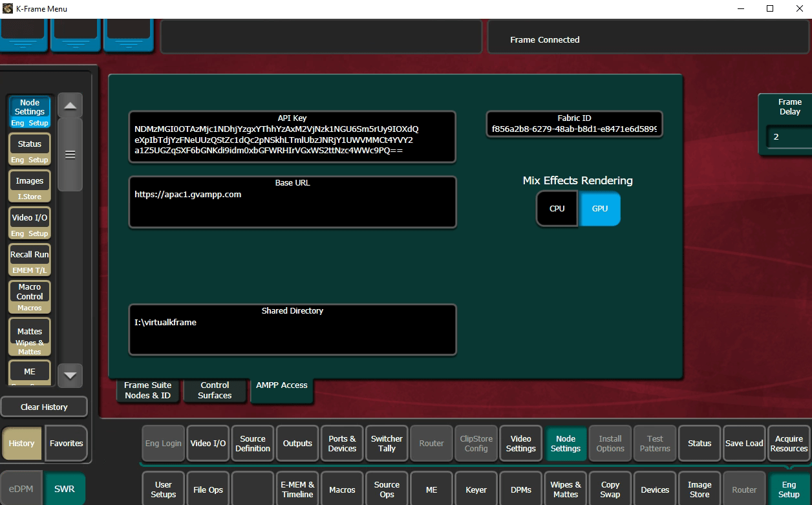
Task: Click the Frame Connected status box
Action: coord(649,37)
